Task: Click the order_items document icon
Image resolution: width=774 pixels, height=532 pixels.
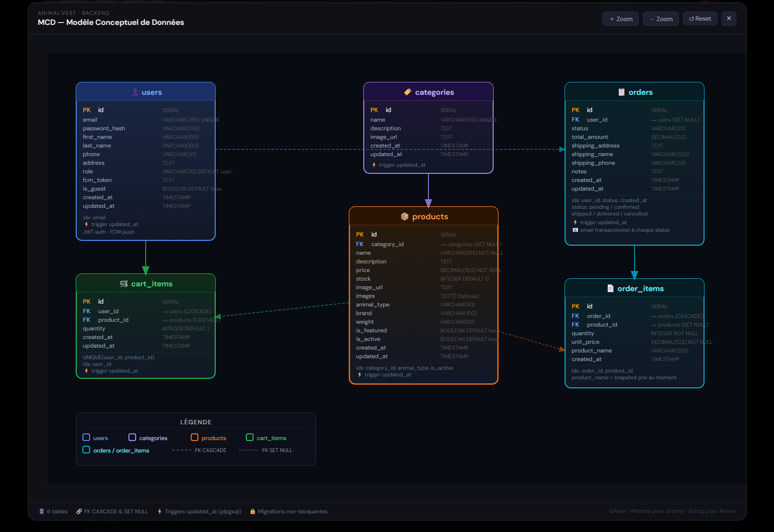Action: pos(610,288)
